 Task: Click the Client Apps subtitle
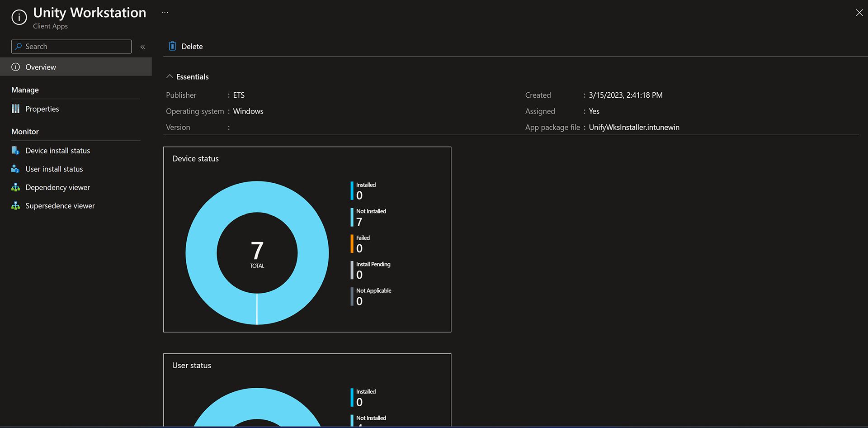pyautogui.click(x=50, y=26)
